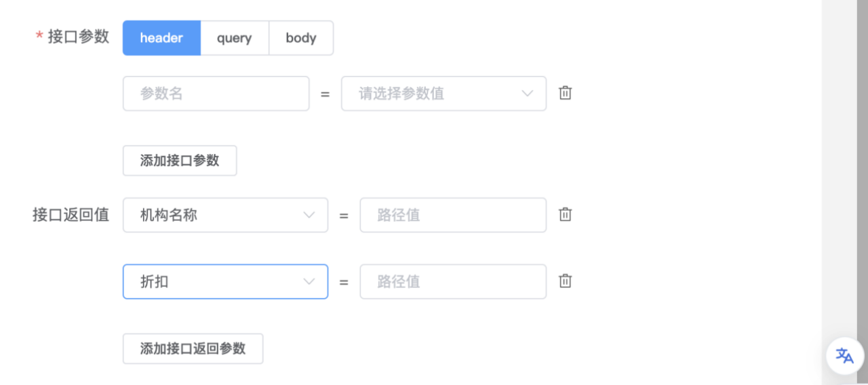The height and width of the screenshot is (385, 868).
Task: Select the body parameter tab
Action: (301, 38)
